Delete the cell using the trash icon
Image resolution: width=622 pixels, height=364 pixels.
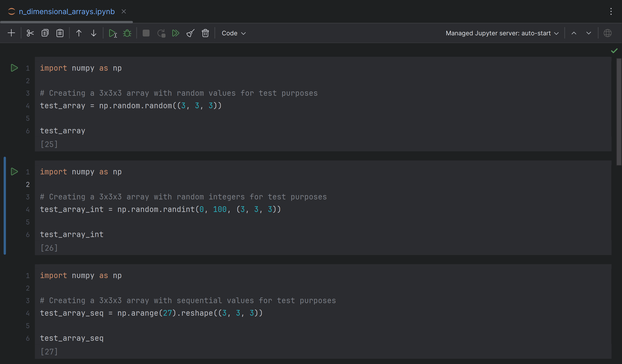click(x=205, y=33)
